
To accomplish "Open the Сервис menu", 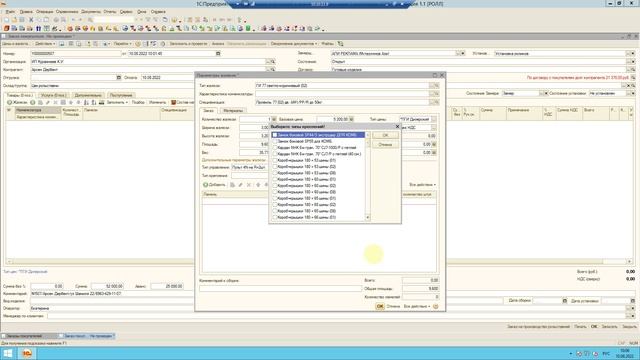I will coord(126,12).
